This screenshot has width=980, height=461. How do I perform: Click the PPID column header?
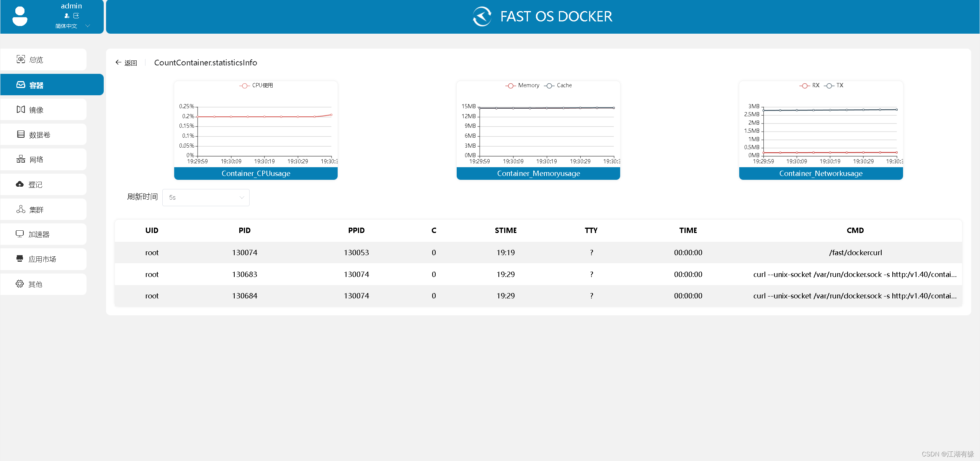pyautogui.click(x=356, y=230)
